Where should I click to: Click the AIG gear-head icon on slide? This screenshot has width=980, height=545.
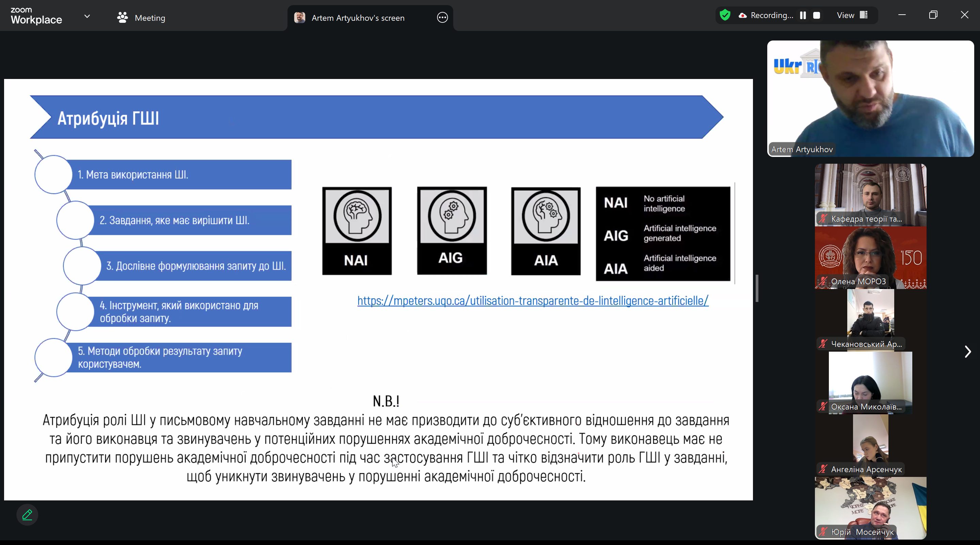(452, 230)
